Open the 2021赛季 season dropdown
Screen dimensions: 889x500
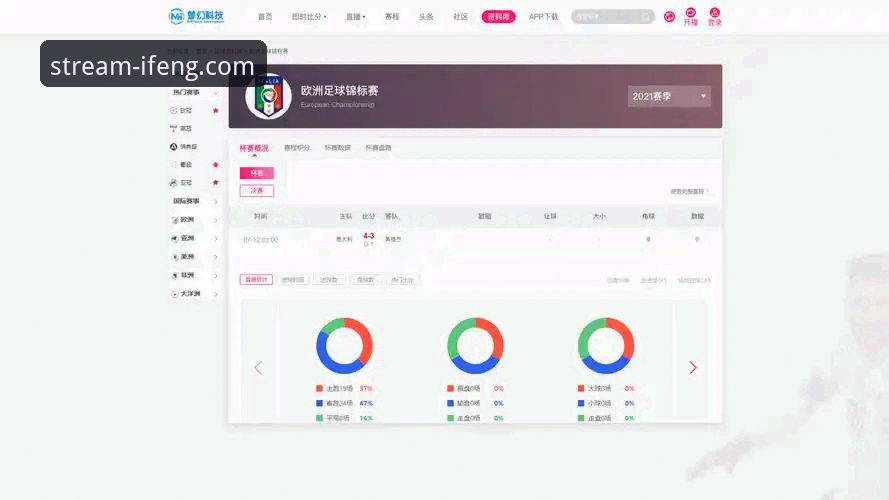click(669, 96)
